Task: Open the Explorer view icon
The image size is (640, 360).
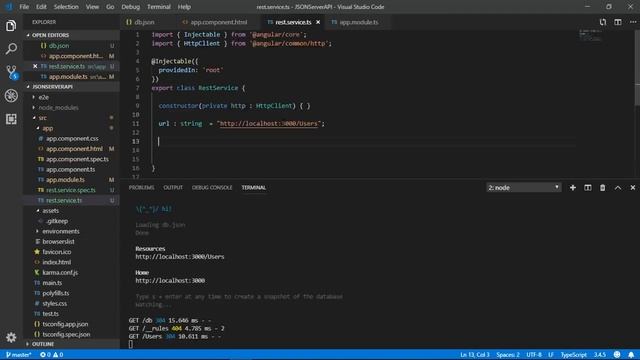Action: pos(11,26)
